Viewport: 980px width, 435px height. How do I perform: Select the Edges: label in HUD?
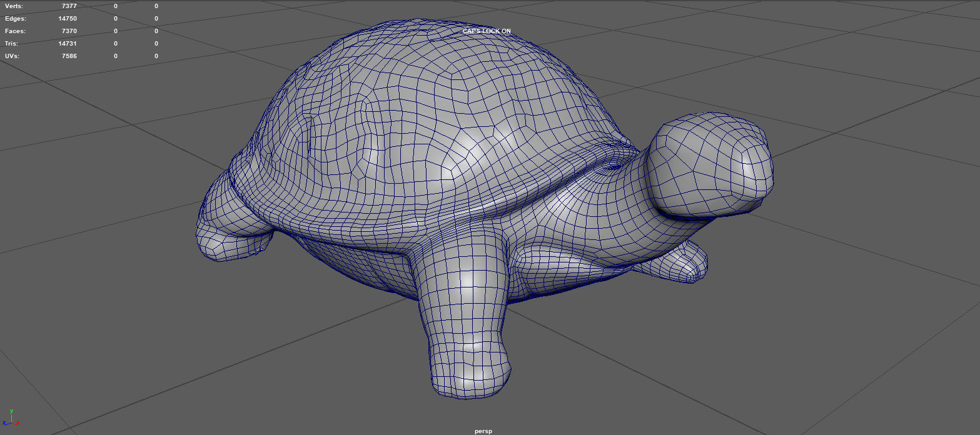point(16,19)
